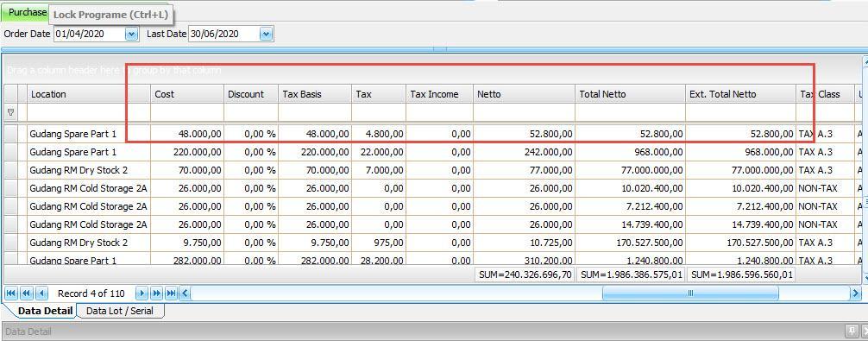Jump to the last record in the navigator

(x=172, y=294)
